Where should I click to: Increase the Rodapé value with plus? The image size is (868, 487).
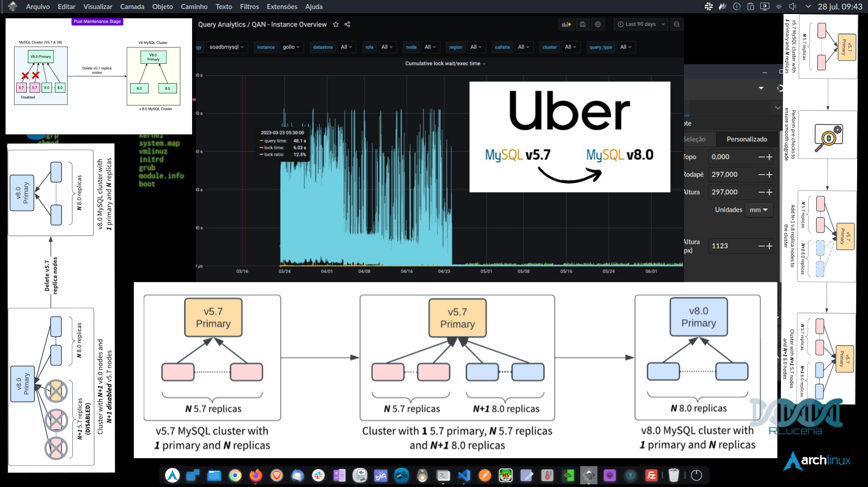769,174
